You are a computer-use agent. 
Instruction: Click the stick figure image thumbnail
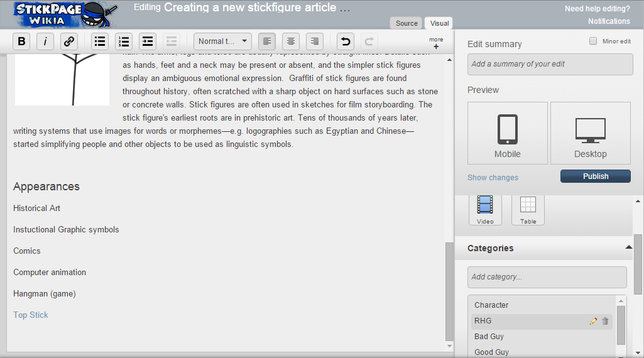(x=62, y=79)
